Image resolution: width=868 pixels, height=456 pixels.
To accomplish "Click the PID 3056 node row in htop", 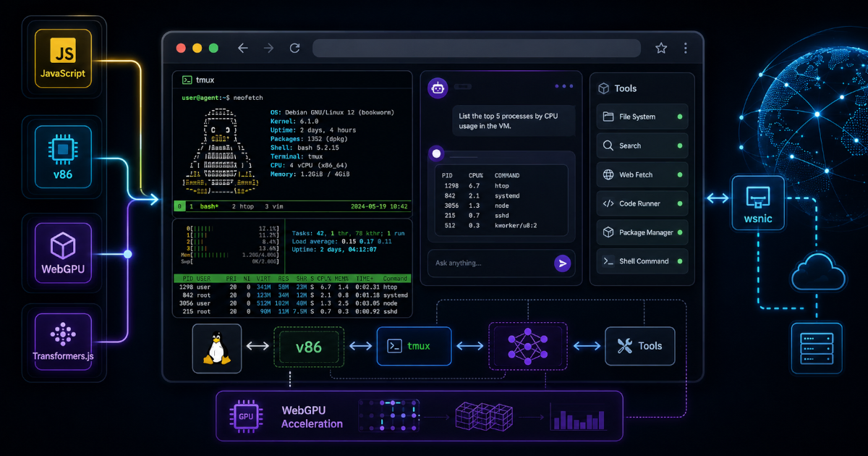I will pyautogui.click(x=292, y=303).
